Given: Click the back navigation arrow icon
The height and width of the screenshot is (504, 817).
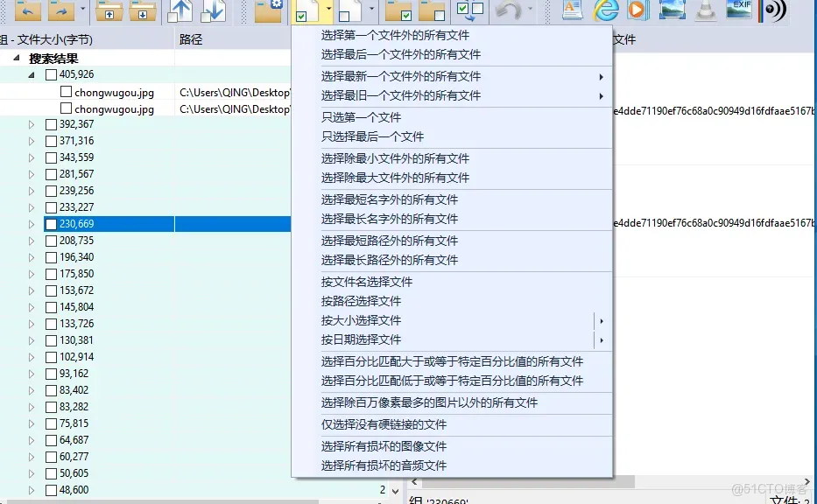Looking at the screenshot, I should [28, 11].
